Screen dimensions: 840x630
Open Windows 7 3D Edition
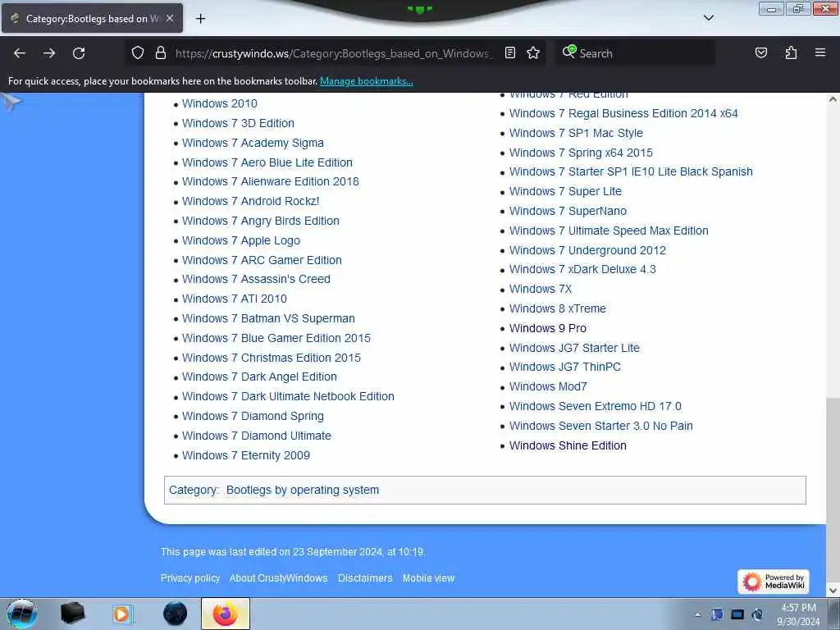[239, 123]
